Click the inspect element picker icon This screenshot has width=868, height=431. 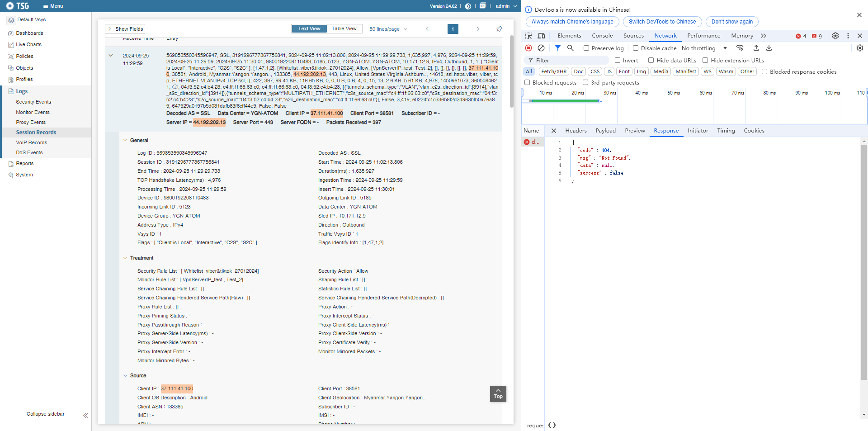[528, 36]
